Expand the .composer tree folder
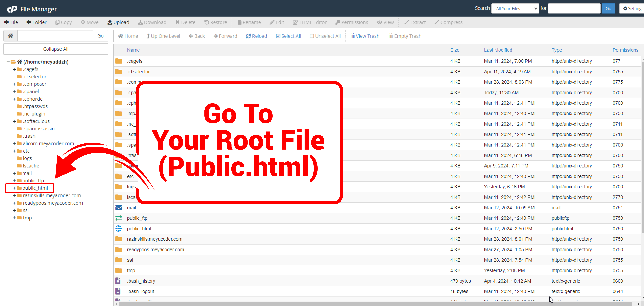 (x=14, y=84)
